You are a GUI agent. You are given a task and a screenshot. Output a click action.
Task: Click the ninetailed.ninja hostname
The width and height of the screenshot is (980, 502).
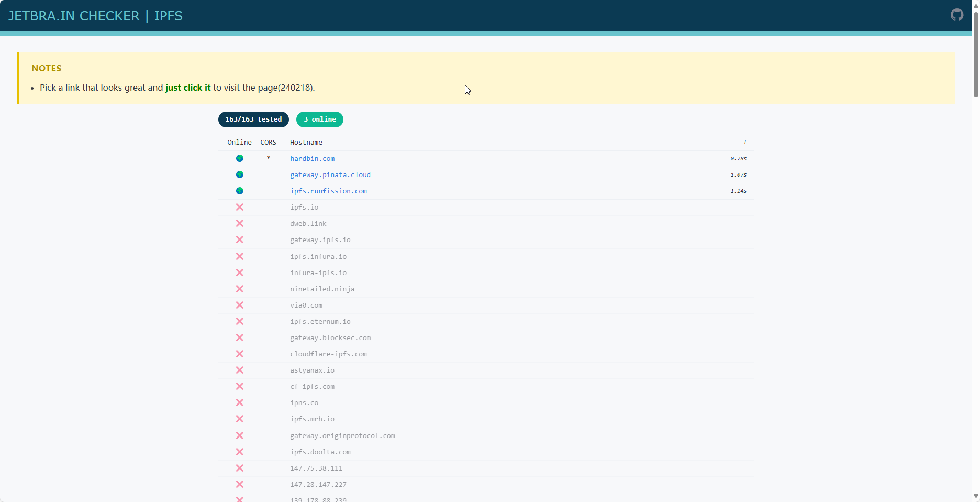pos(322,289)
